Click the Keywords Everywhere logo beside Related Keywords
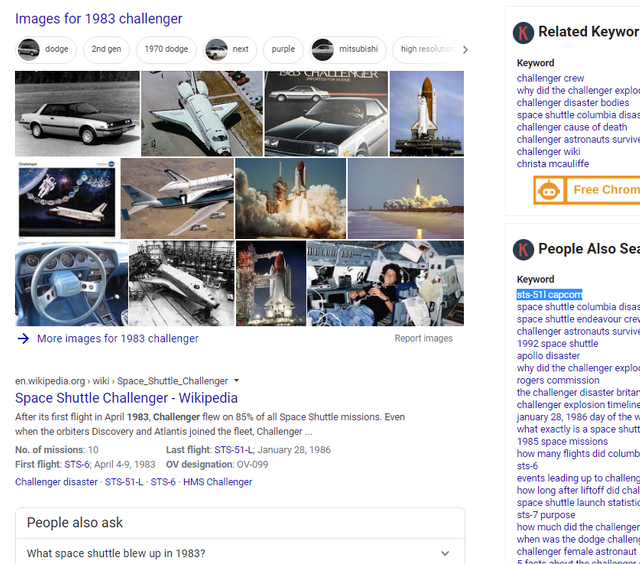Viewport: 640px width, 564px height. pos(523,33)
